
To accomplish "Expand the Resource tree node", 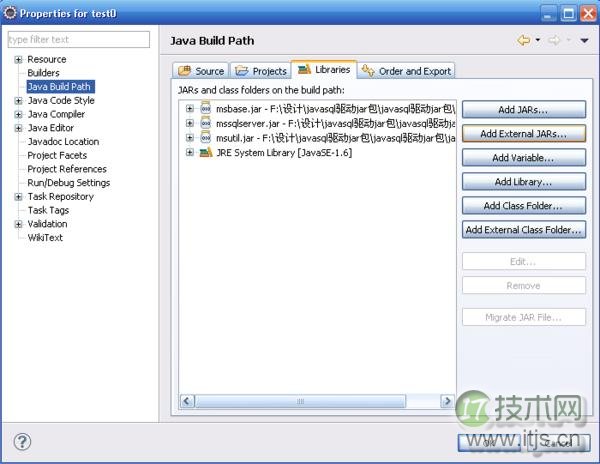I will 18,60.
